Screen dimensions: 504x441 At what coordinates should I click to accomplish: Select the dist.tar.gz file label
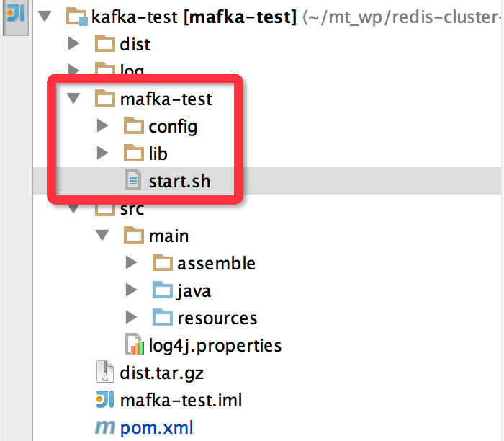162,373
